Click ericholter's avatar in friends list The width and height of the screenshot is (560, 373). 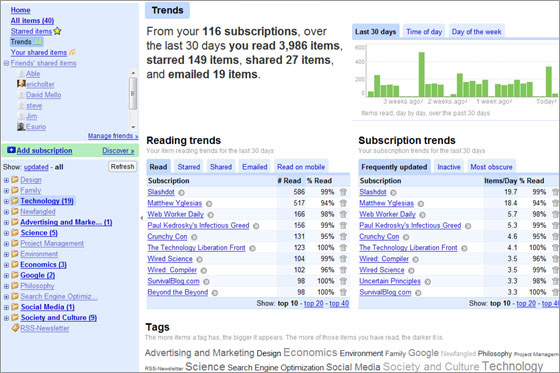click(x=21, y=84)
